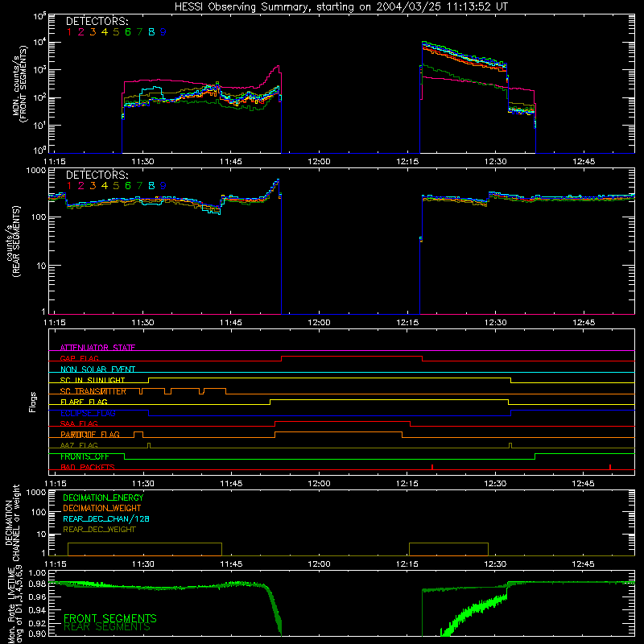Click the DECIMATION_WEIGHT legend entry
The image size is (644, 644).
102,508
